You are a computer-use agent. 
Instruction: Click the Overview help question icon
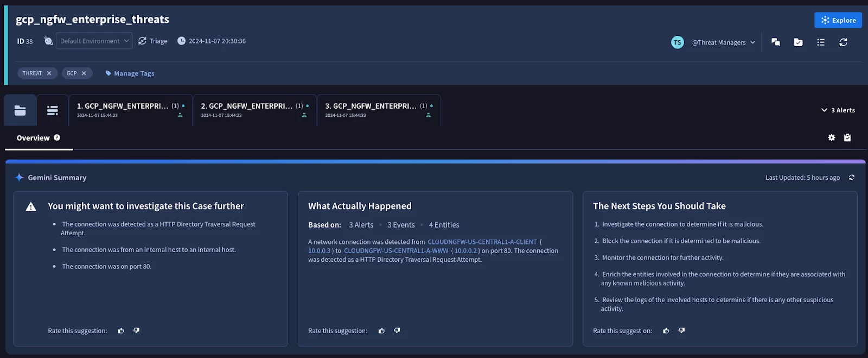57,138
